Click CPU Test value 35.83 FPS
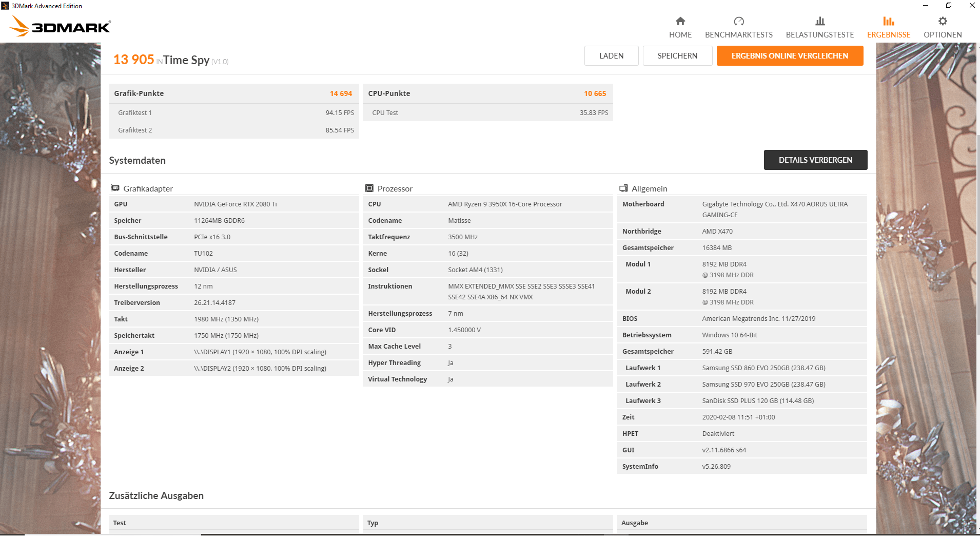Image resolution: width=980 pixels, height=536 pixels. [x=594, y=113]
